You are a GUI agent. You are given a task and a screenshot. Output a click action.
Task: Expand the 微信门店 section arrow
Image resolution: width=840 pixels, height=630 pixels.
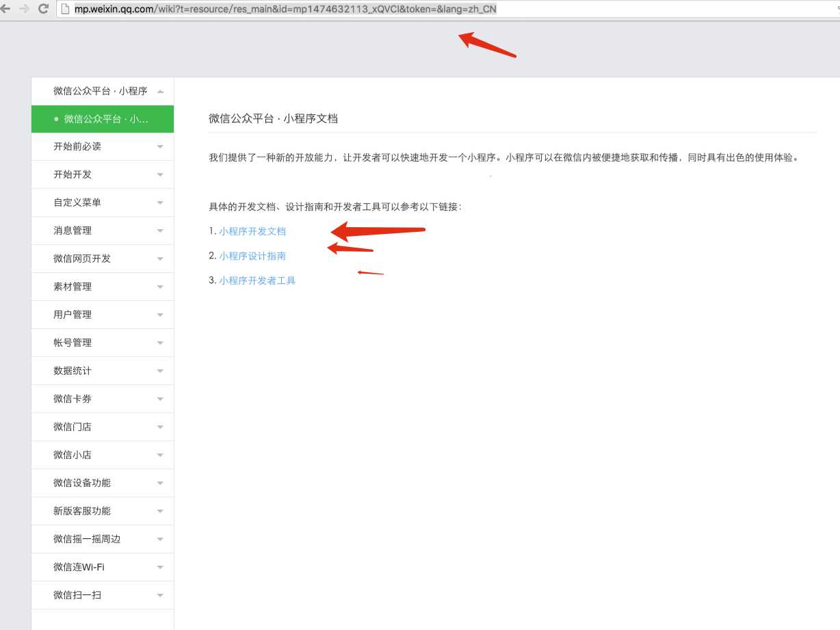160,427
